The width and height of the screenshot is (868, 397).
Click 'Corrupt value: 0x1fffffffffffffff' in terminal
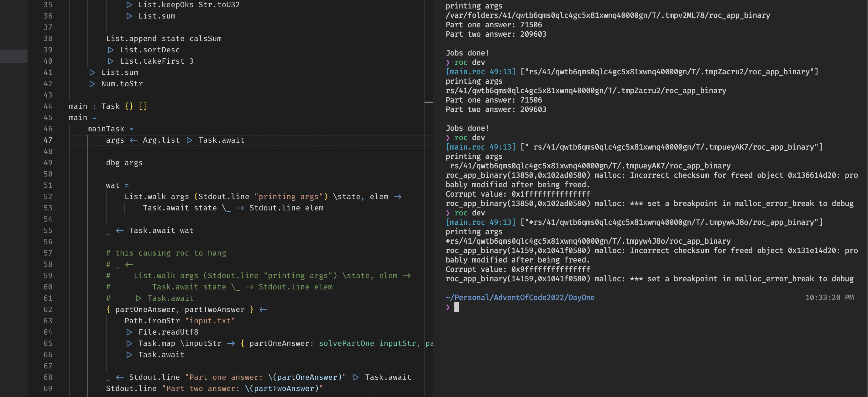pyautogui.click(x=518, y=194)
